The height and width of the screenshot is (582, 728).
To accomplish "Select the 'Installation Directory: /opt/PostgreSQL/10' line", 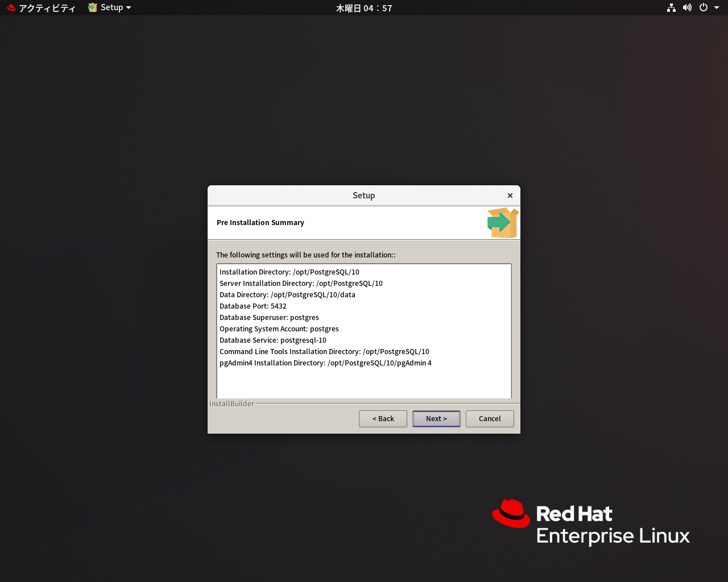I will tap(289, 272).
